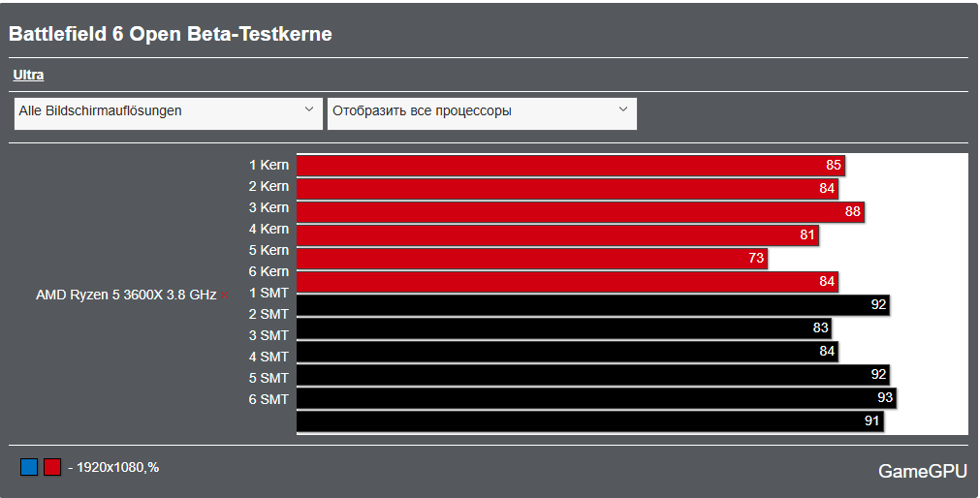Click the black bar showing value 91
Viewport: 980px width, 498px height.
(590, 421)
